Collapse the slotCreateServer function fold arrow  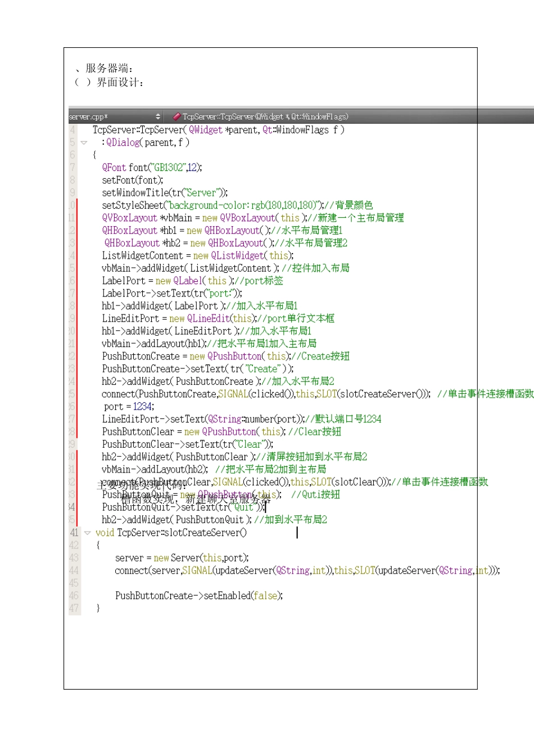(x=87, y=533)
